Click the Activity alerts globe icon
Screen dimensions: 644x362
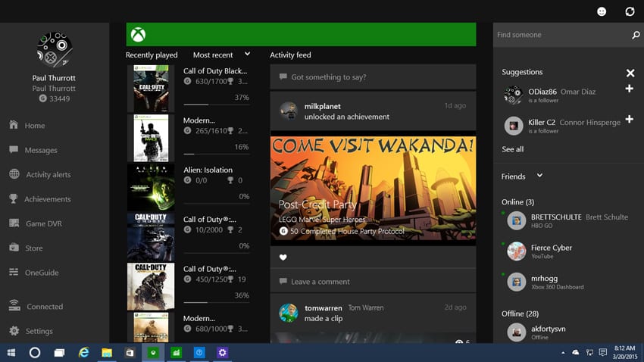coord(14,174)
